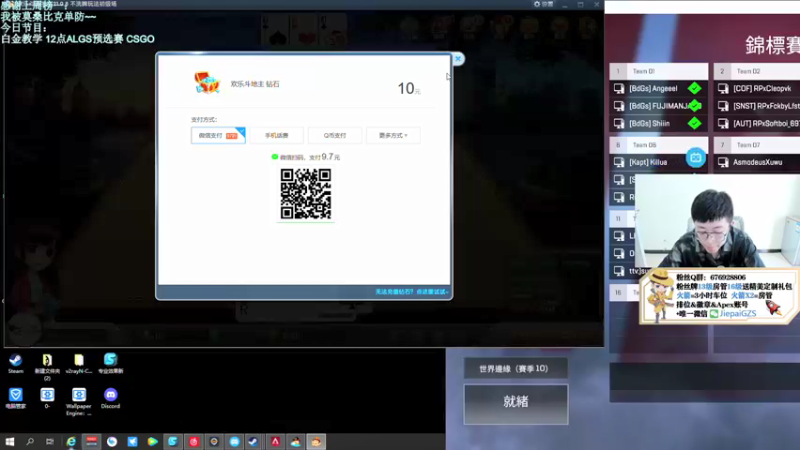Click player [COF] RPxCleopvk's name

tap(762, 89)
